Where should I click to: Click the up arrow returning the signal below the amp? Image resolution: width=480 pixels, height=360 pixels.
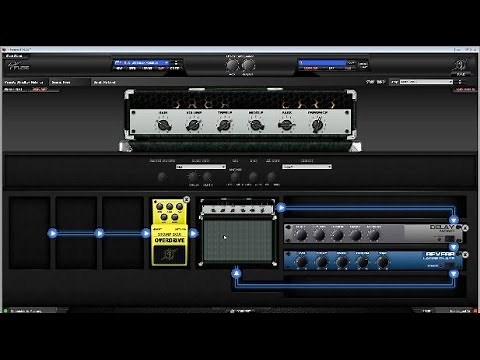click(x=236, y=274)
